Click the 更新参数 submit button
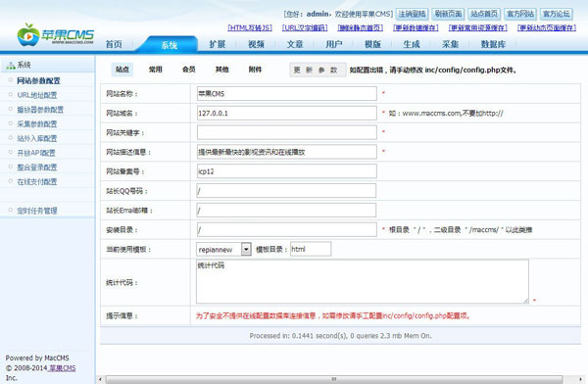Screen dimensions: 588x384 point(318,70)
